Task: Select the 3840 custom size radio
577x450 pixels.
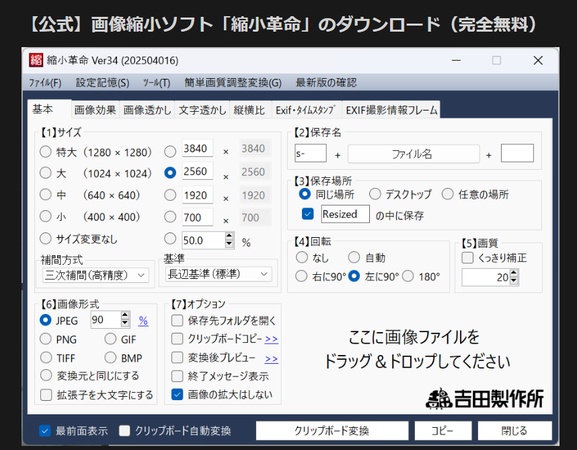Action: click(170, 151)
